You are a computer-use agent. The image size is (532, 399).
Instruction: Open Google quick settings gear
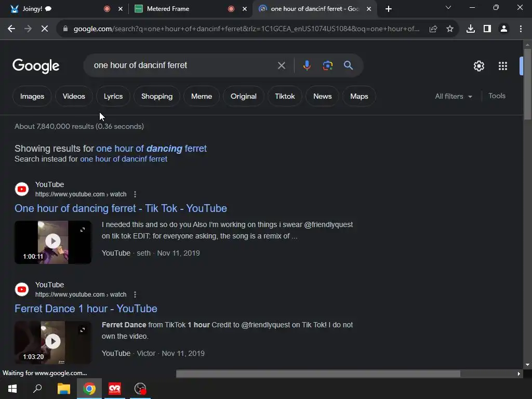479,66
